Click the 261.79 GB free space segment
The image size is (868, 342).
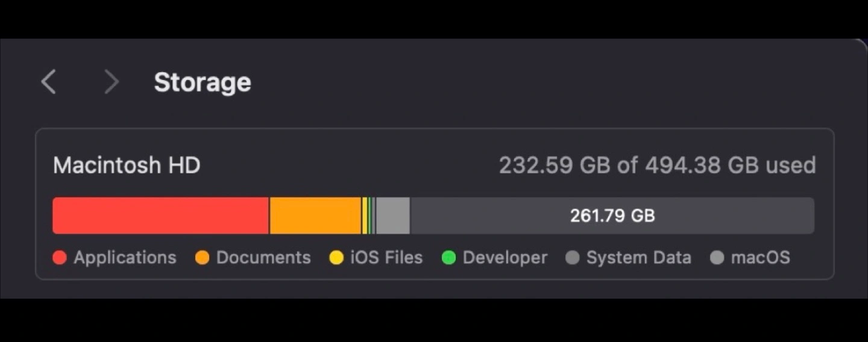(612, 216)
